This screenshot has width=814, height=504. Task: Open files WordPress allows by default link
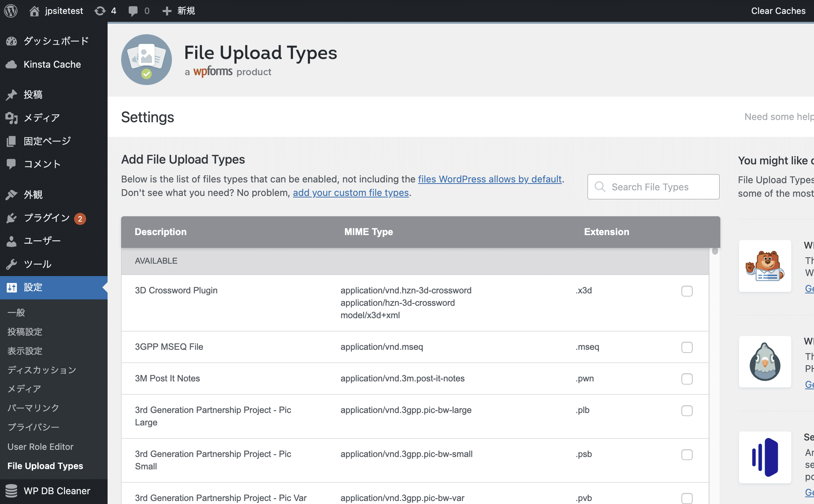point(490,179)
